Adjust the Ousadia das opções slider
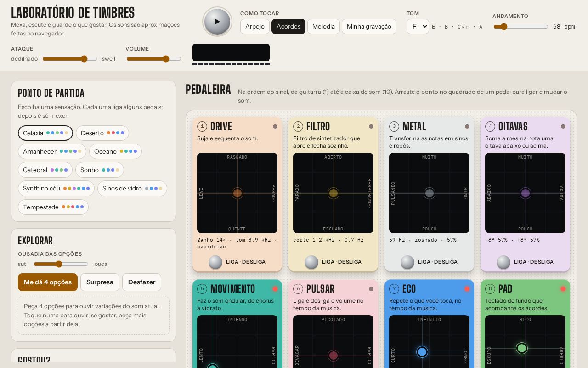The image size is (588, 368). [61, 264]
